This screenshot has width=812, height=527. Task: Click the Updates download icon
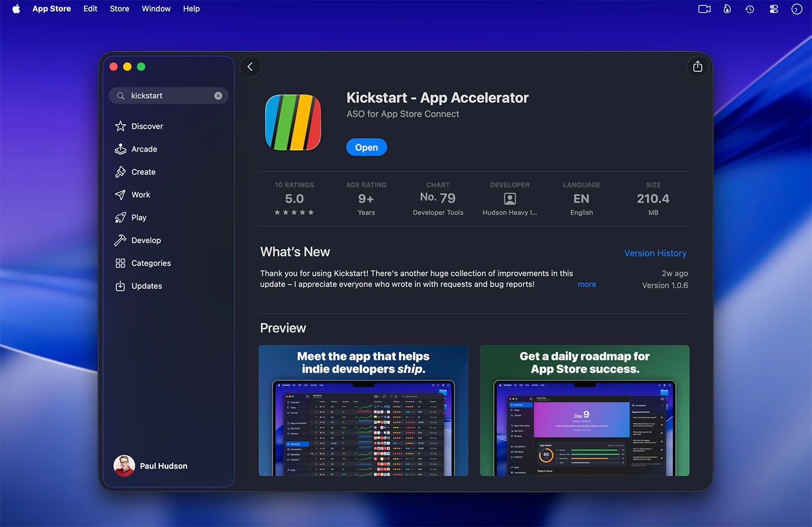click(120, 286)
